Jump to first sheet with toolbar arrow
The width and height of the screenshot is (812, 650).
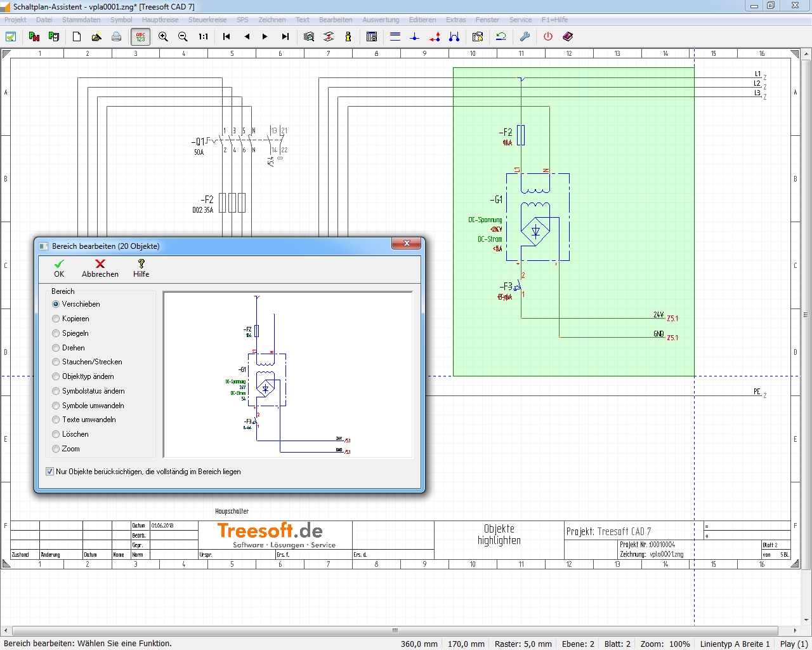pyautogui.click(x=226, y=37)
